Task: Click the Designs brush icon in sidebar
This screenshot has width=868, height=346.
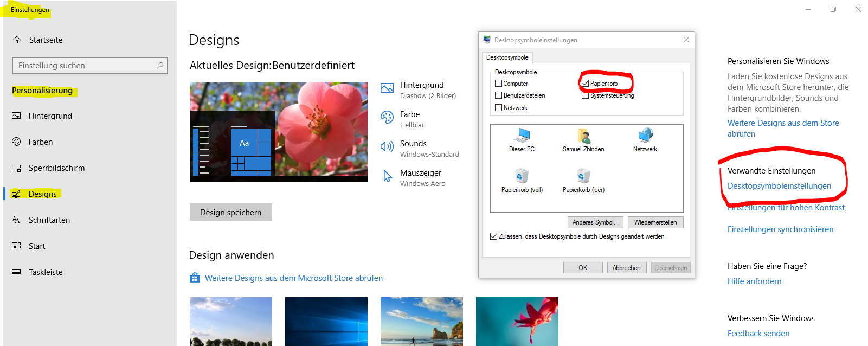Action: coord(17,194)
